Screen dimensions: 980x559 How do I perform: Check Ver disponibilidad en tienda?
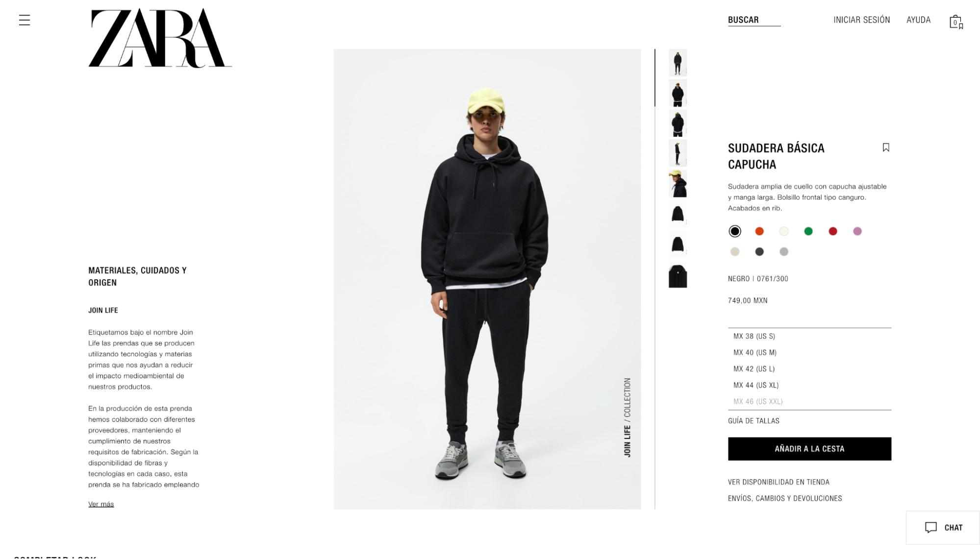[779, 482]
